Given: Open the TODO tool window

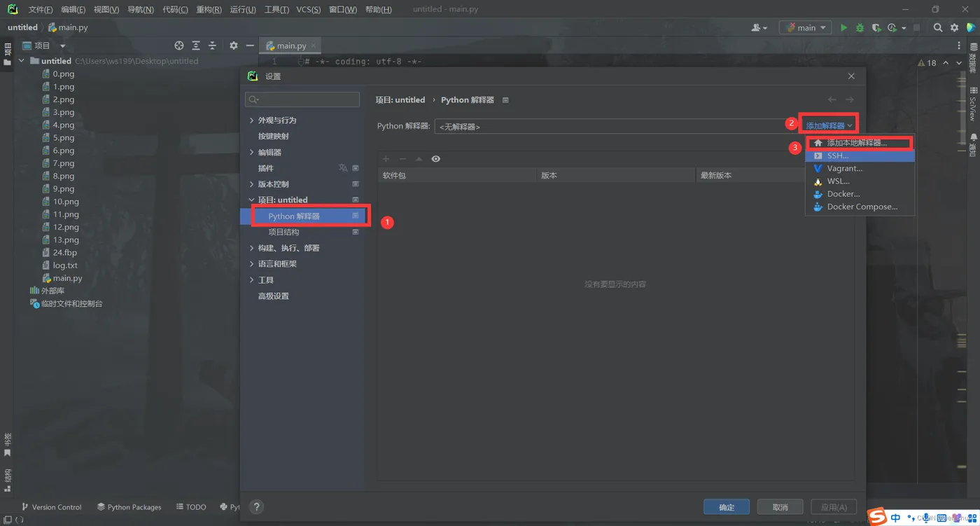Looking at the screenshot, I should [x=191, y=507].
